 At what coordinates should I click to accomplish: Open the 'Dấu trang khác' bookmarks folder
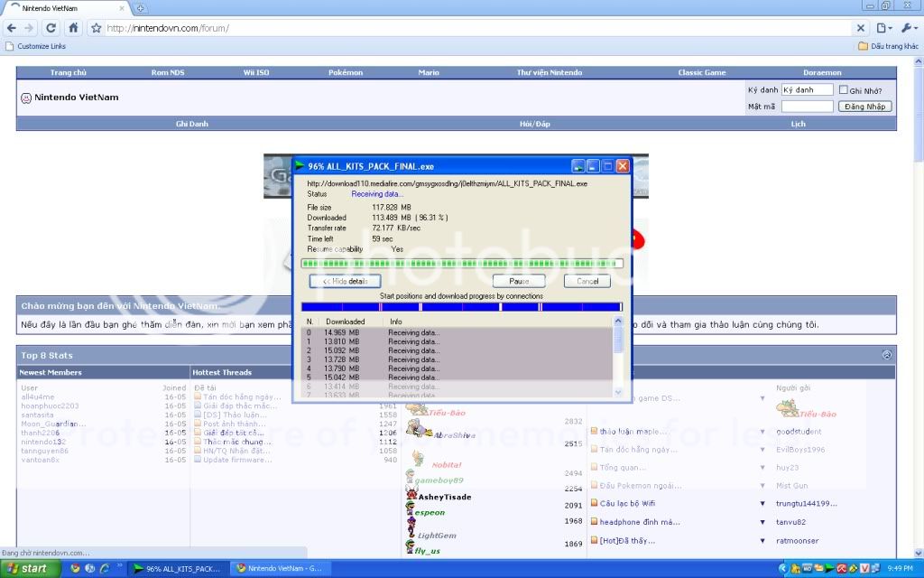[888, 46]
